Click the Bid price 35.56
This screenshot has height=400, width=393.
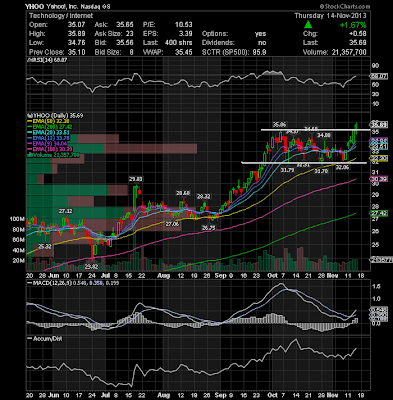[125, 43]
